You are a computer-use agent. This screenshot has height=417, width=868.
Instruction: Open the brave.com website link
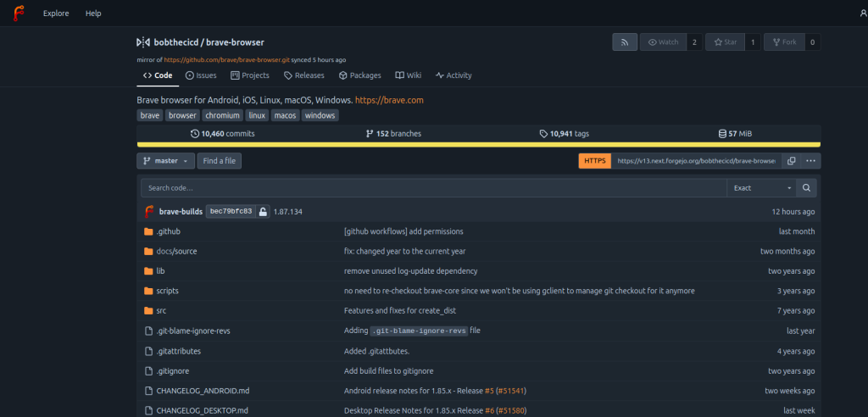click(x=389, y=100)
